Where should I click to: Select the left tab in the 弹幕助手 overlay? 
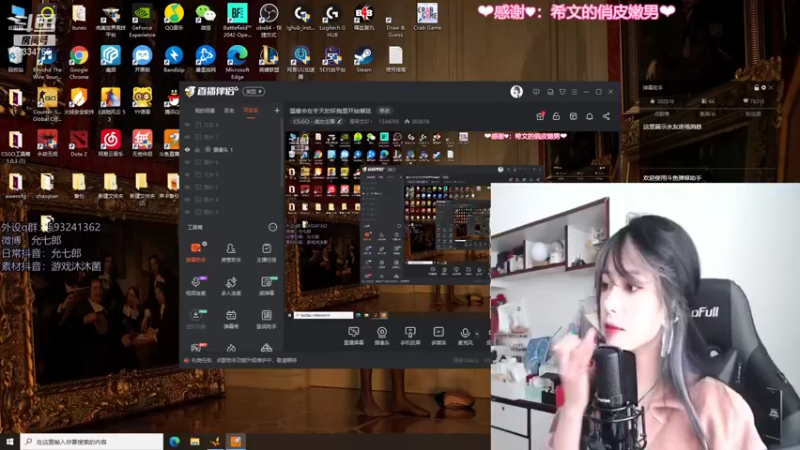pos(663,114)
